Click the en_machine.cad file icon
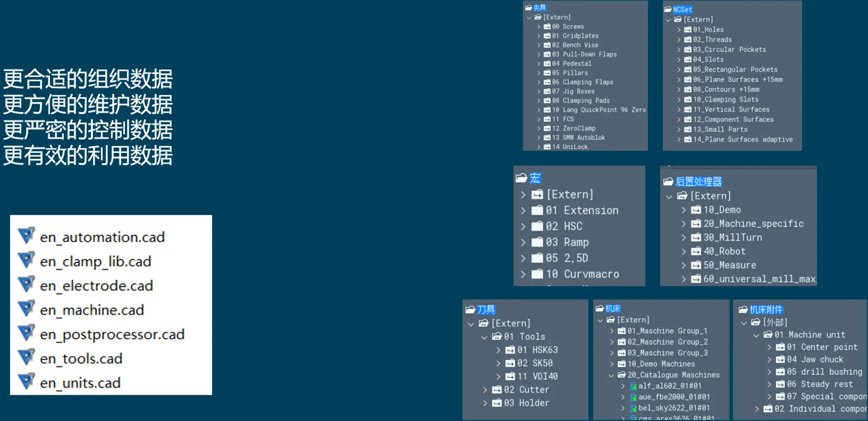This screenshot has height=421, width=868. 26,308
